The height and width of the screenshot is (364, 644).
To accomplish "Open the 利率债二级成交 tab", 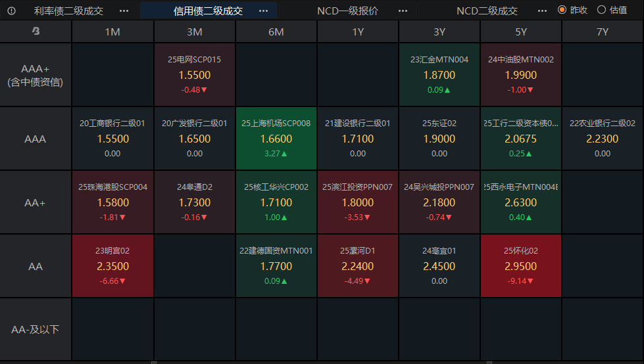I will tap(68, 11).
